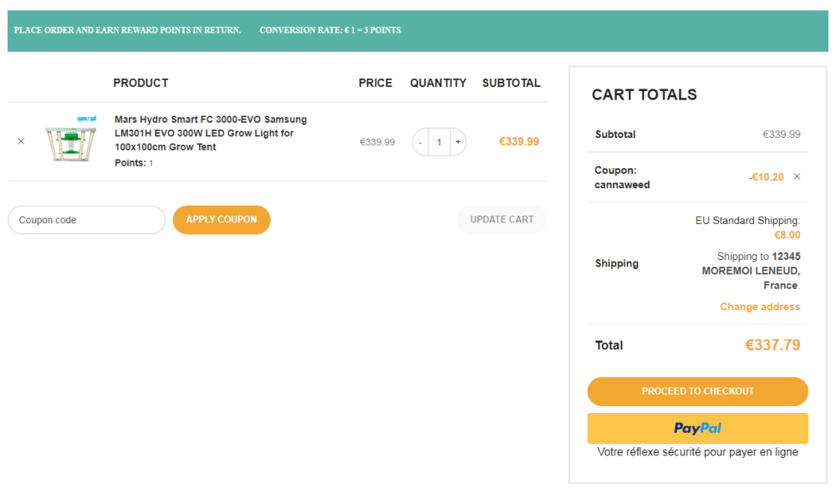Click the EU Standard Shipping cost €8.00
The image size is (836, 504).
787,235
